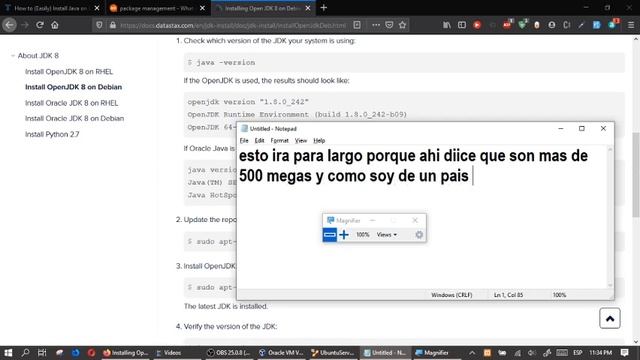Open the red play-button extension icon
Viewport: 640px width, 360px height.
pos(477,25)
